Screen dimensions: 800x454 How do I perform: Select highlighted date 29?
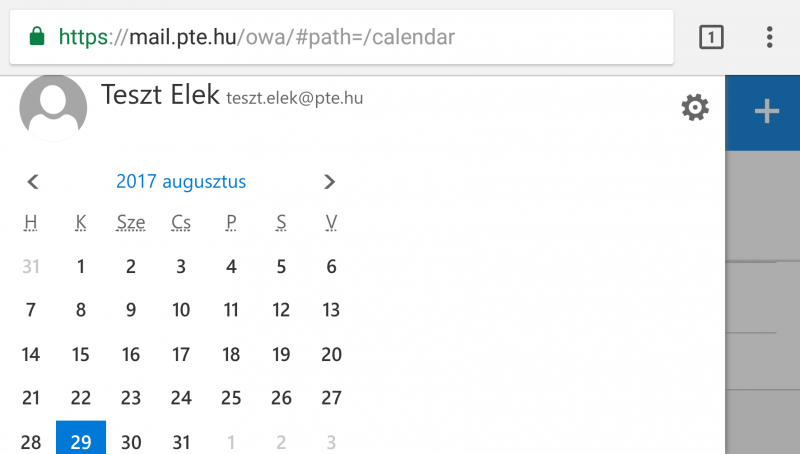tap(81, 438)
